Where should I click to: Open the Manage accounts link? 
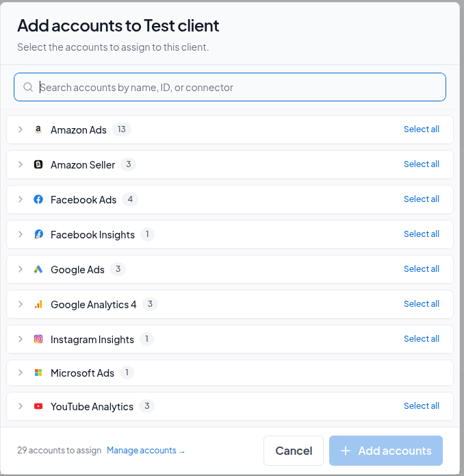tap(146, 451)
